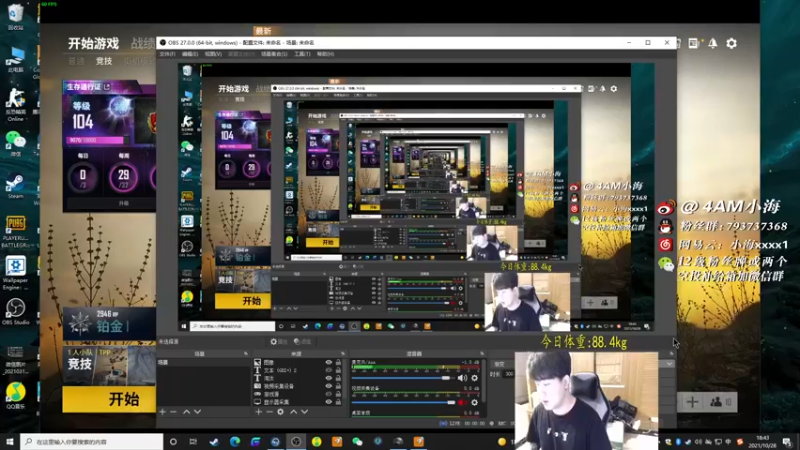
Task: Click 开始游戏 tab in PUBG lobby
Action: 93,44
